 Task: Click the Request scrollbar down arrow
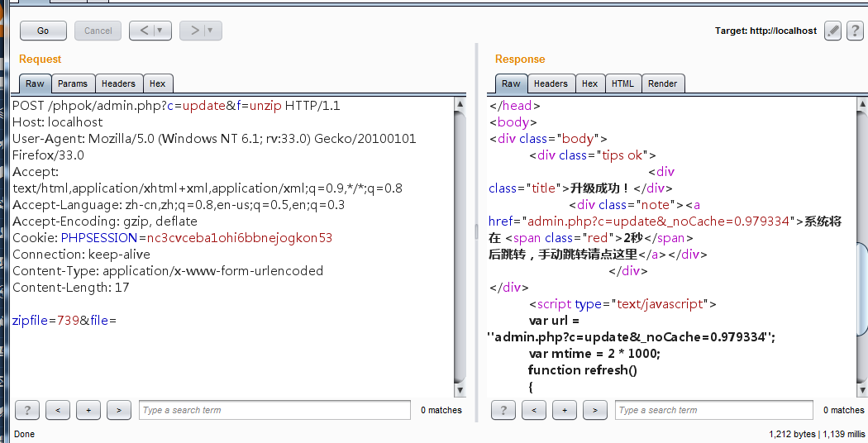coord(460,390)
